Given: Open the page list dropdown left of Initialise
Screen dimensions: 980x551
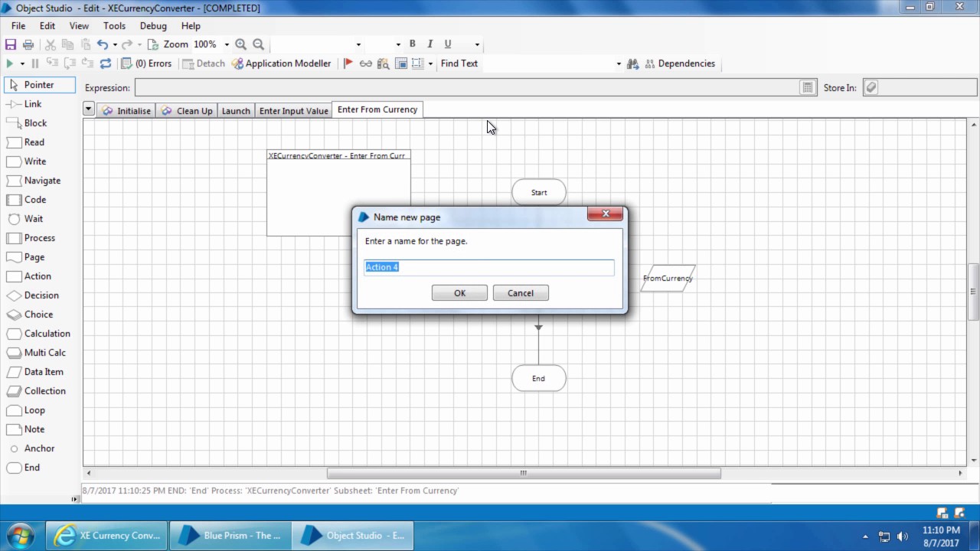Looking at the screenshot, I should click(89, 109).
